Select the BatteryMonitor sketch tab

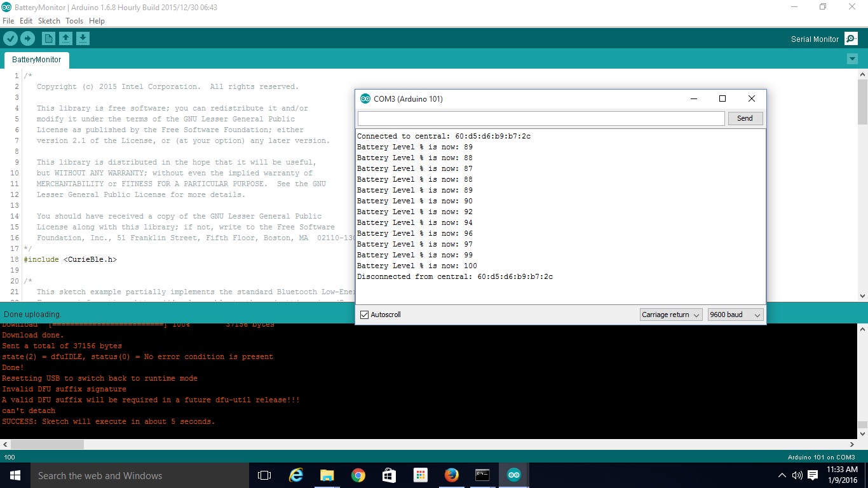[x=36, y=59]
